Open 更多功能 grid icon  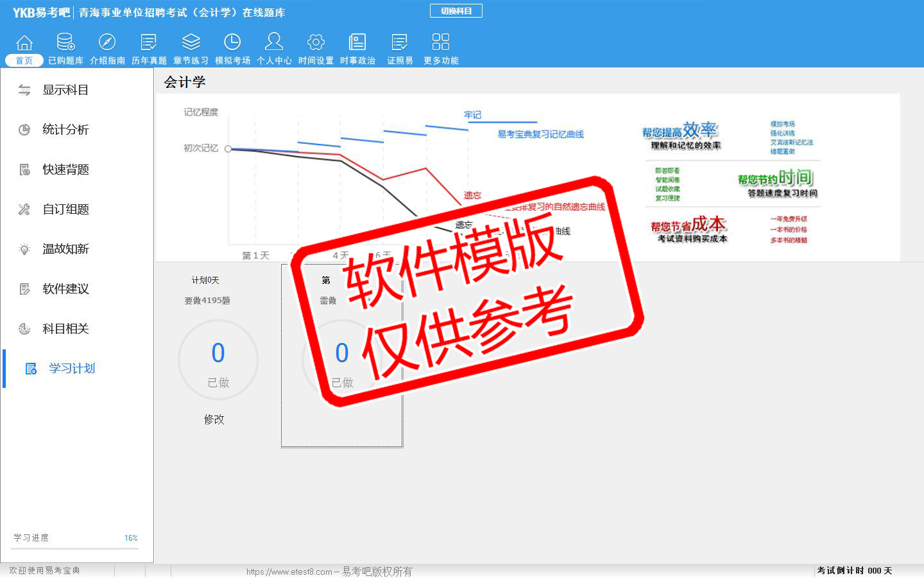[441, 43]
